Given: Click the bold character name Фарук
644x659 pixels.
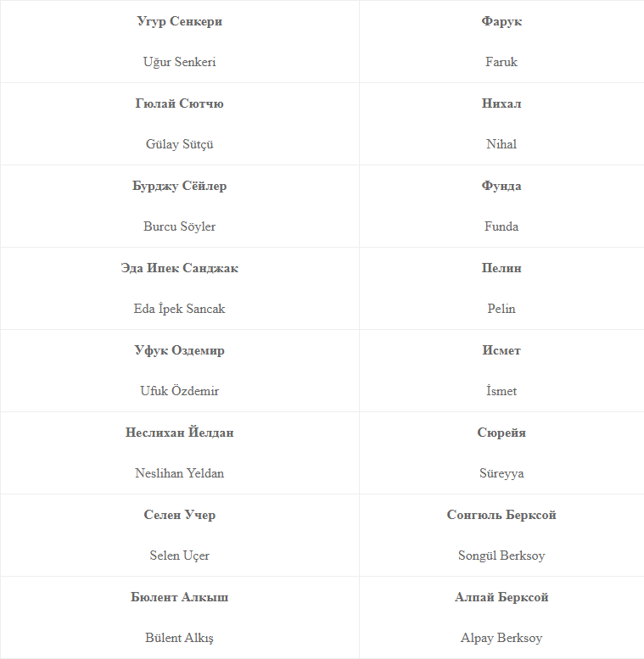Looking at the screenshot, I should (501, 21).
